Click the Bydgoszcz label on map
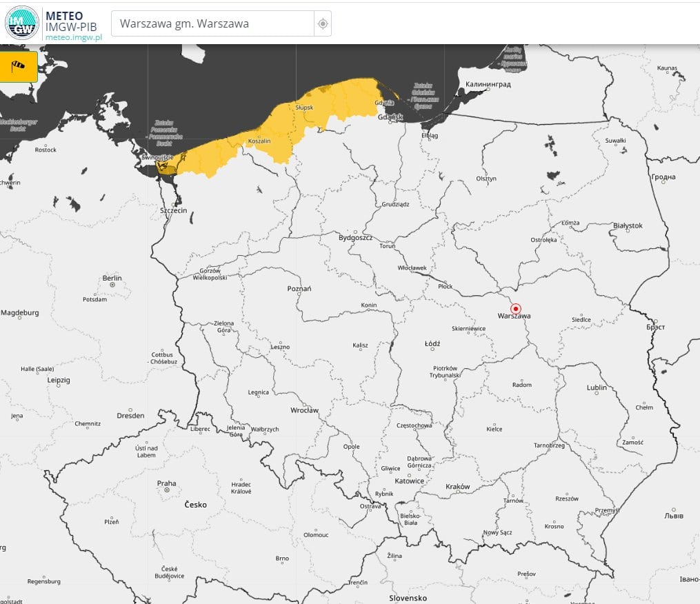This screenshot has height=604, width=700. pyautogui.click(x=355, y=237)
